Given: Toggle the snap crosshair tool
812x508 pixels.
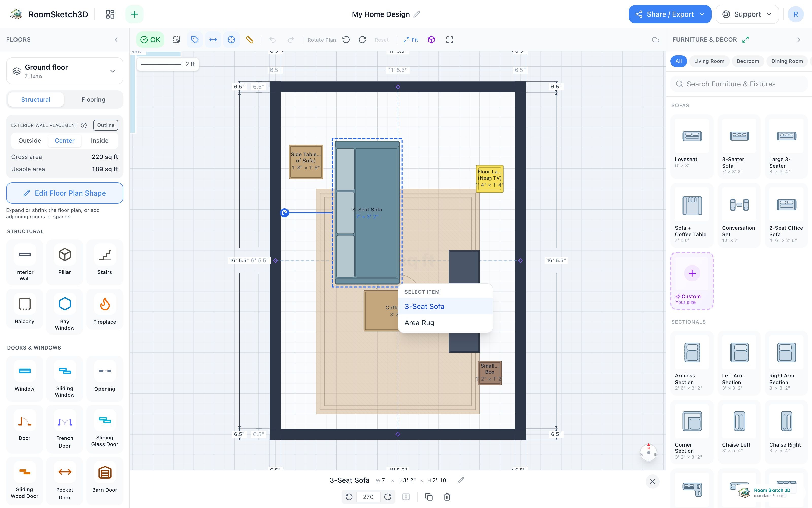Looking at the screenshot, I should [x=231, y=40].
